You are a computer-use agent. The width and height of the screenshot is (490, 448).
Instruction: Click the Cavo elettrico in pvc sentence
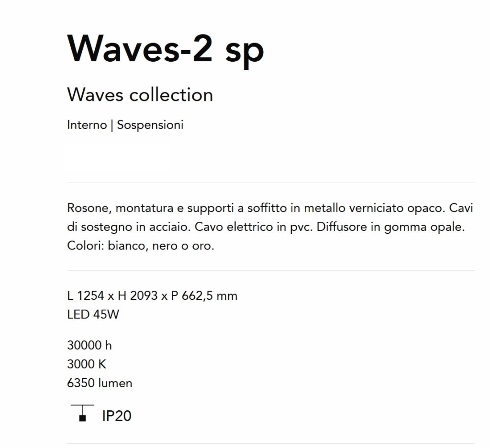[254, 227]
